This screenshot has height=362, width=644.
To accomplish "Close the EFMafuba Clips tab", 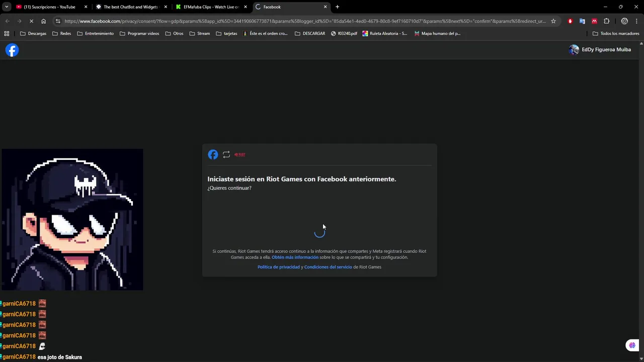I will (246, 7).
